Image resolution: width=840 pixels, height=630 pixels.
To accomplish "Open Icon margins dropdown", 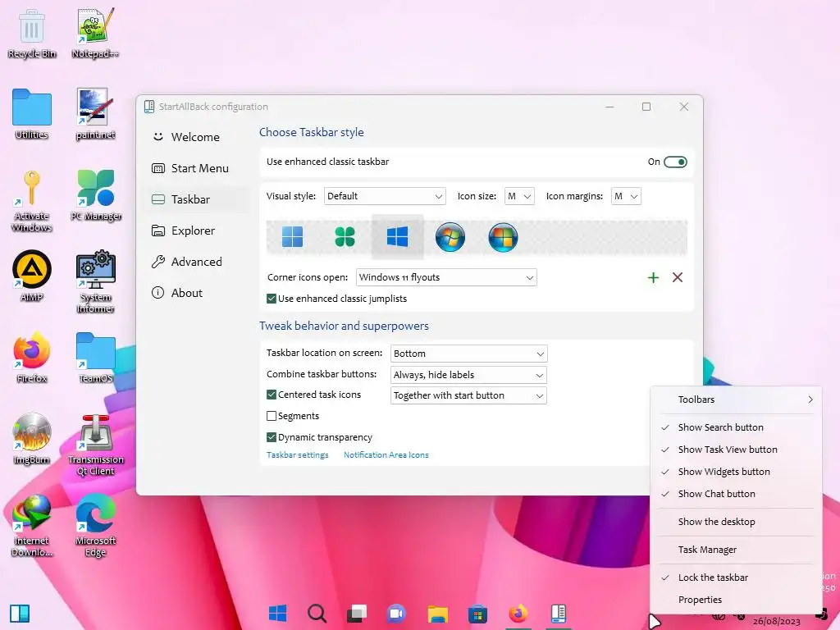I will pos(626,196).
